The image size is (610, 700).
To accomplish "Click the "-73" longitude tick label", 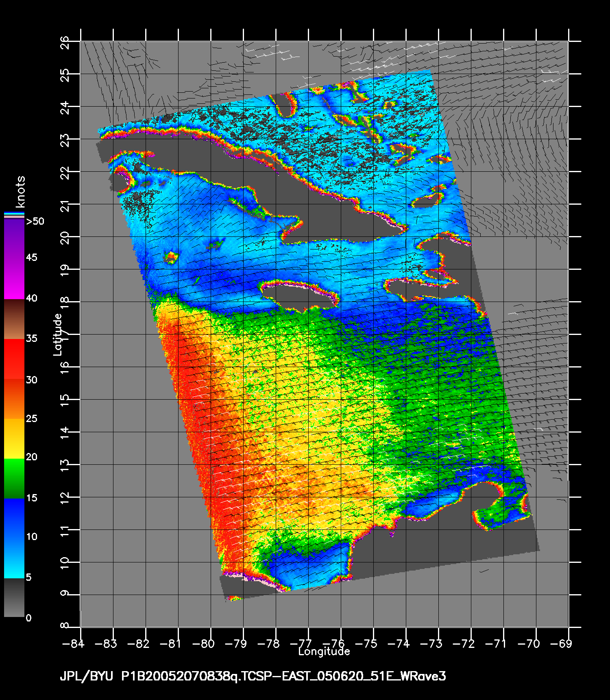I will (431, 643).
